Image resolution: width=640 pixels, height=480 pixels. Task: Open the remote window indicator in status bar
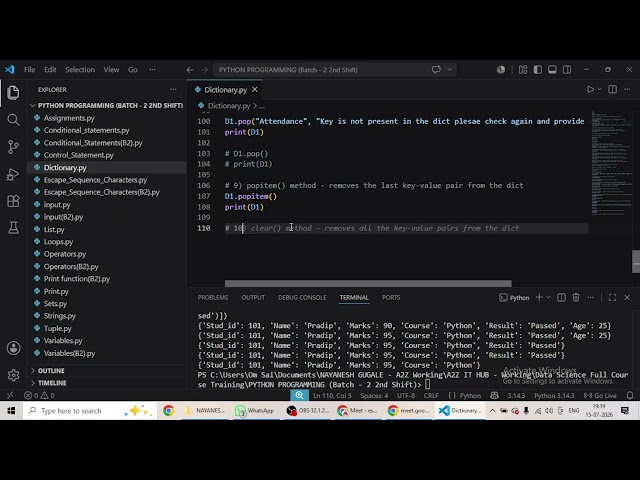[x=10, y=395]
